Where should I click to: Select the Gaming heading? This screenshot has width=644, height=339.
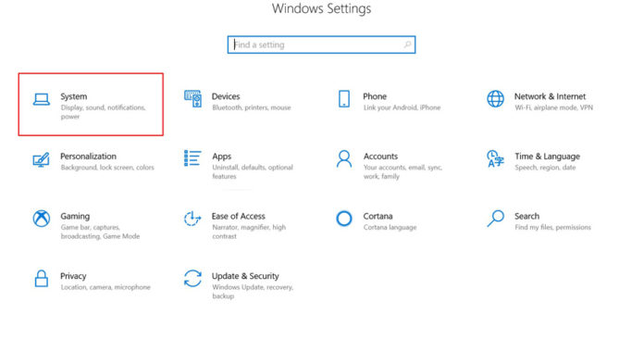pyautogui.click(x=75, y=216)
